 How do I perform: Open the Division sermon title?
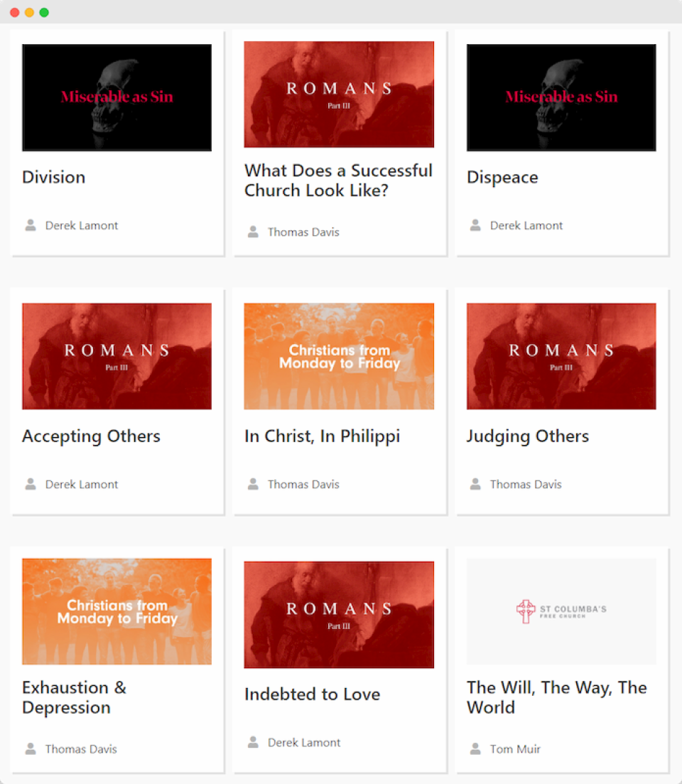[54, 177]
